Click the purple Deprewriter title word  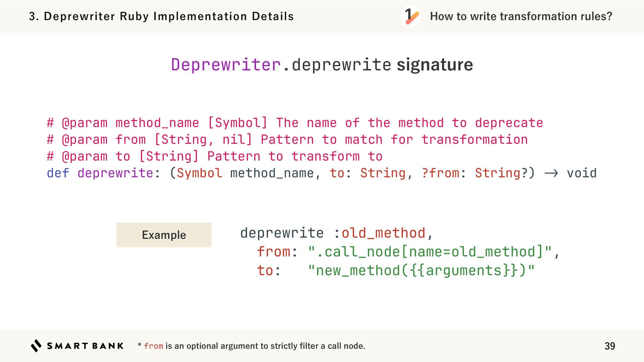coord(225,64)
